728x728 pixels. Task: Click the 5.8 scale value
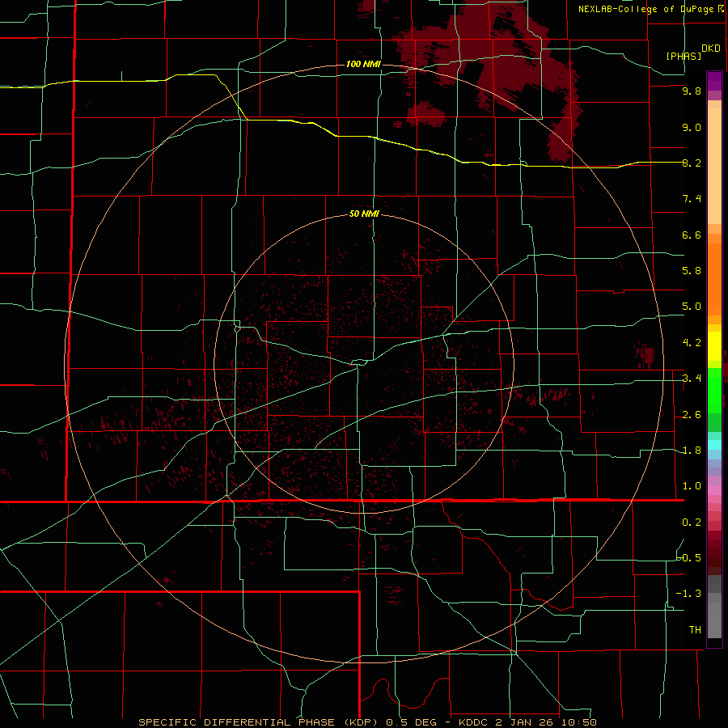692,271
